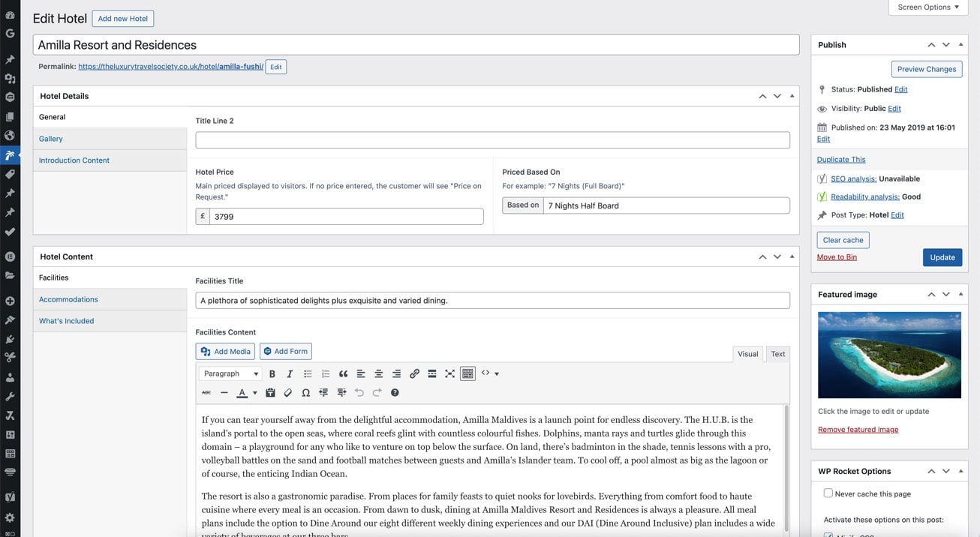The height and width of the screenshot is (537, 980).
Task: Edit the permalink slug button
Action: (x=276, y=67)
